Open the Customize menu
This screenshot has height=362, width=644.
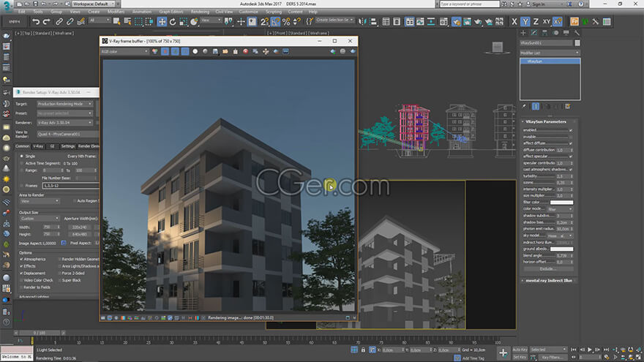[x=249, y=12]
